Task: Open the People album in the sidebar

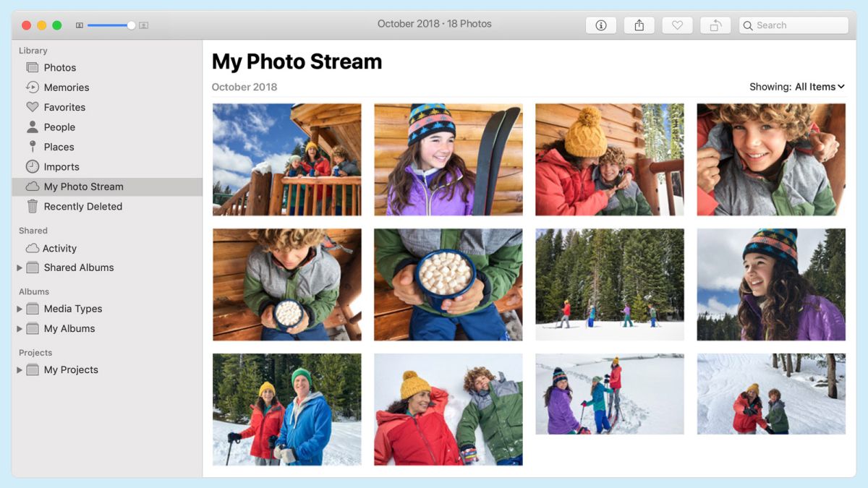Action: (61, 127)
